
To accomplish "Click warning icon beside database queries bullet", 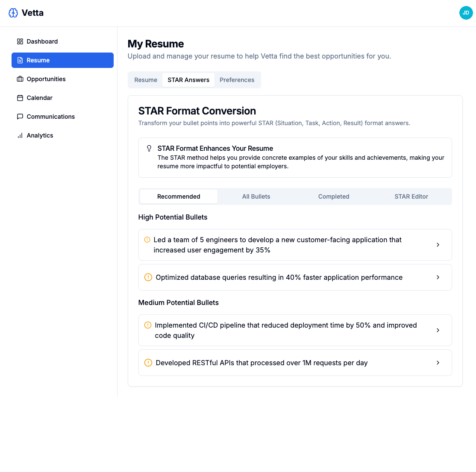I will [x=148, y=277].
